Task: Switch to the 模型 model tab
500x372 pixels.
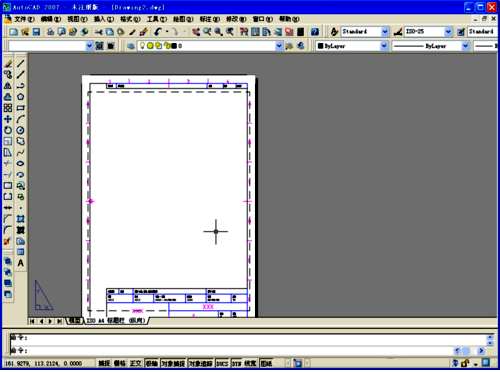Action: click(75, 321)
